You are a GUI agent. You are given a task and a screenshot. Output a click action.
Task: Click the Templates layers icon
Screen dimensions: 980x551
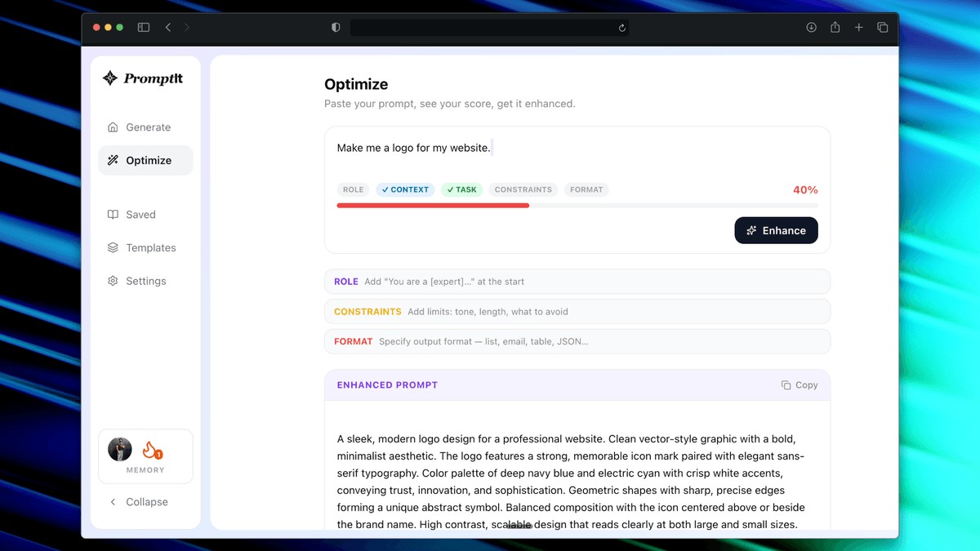click(113, 247)
